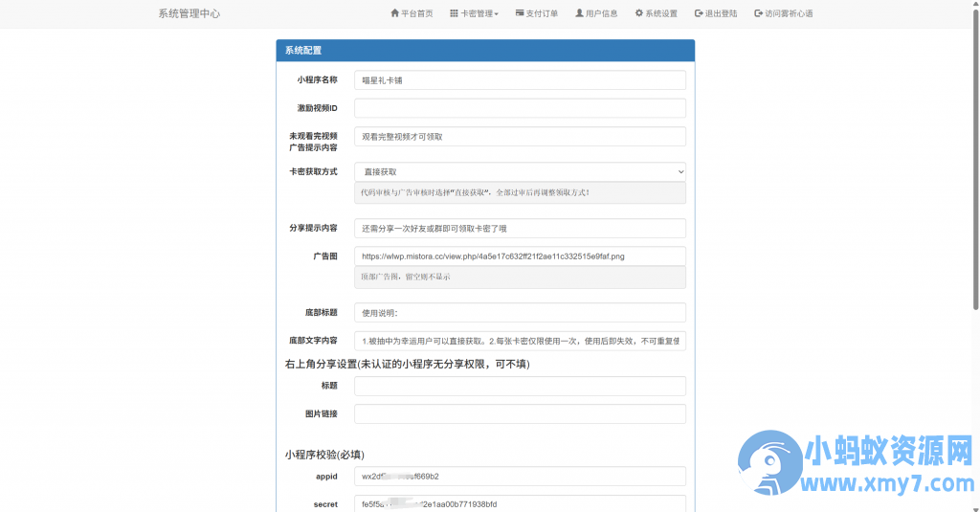The width and height of the screenshot is (980, 512).
Task: Click the empty 标题 share field
Action: [520, 386]
